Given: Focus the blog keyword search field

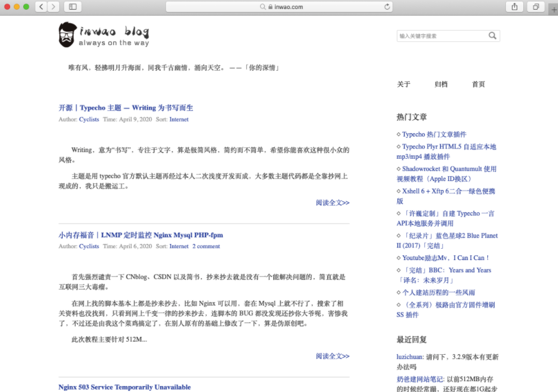Looking at the screenshot, I should point(442,36).
